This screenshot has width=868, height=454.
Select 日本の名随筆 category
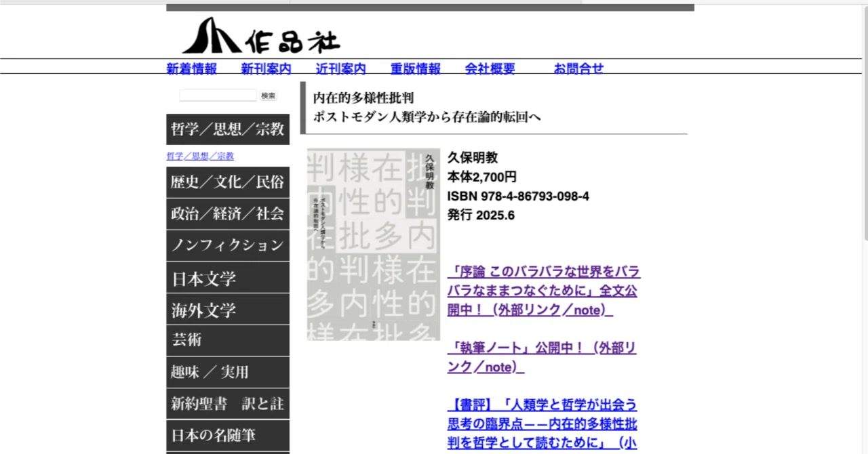[x=228, y=436]
